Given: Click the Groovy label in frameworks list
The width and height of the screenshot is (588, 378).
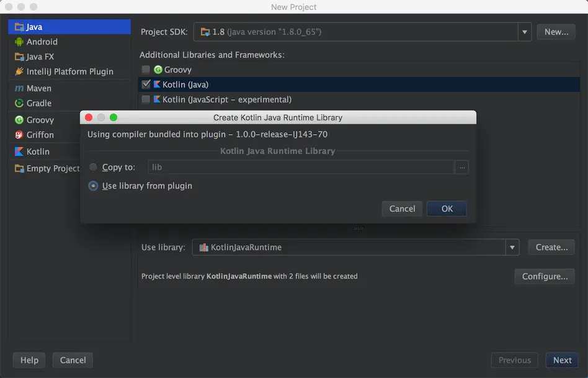Looking at the screenshot, I should (178, 70).
